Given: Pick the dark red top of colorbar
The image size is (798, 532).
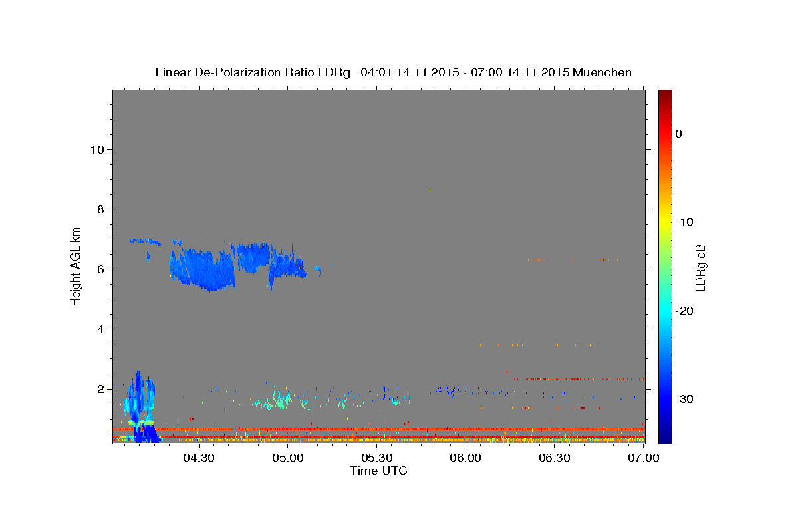Looking at the screenshot, I should [x=665, y=96].
